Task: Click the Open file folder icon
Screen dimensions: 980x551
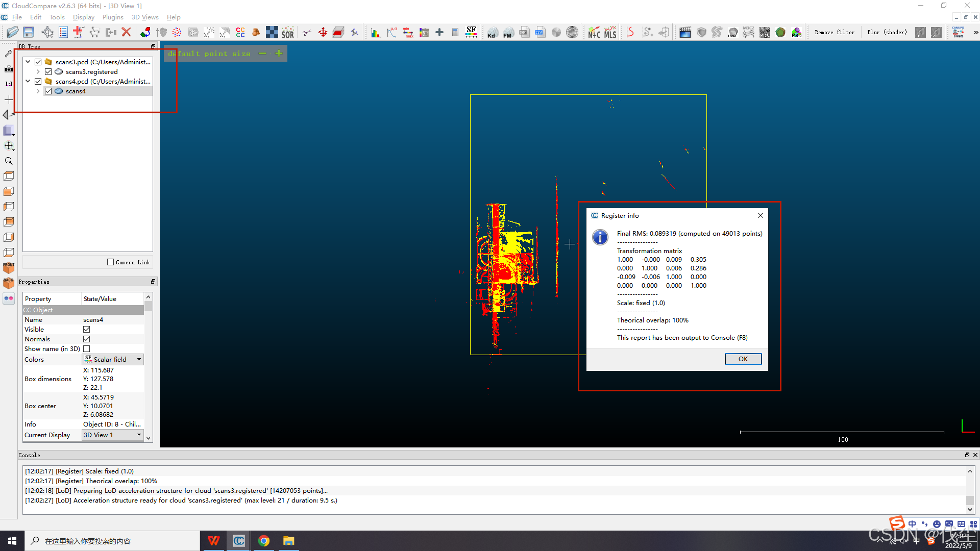Action: click(x=12, y=32)
